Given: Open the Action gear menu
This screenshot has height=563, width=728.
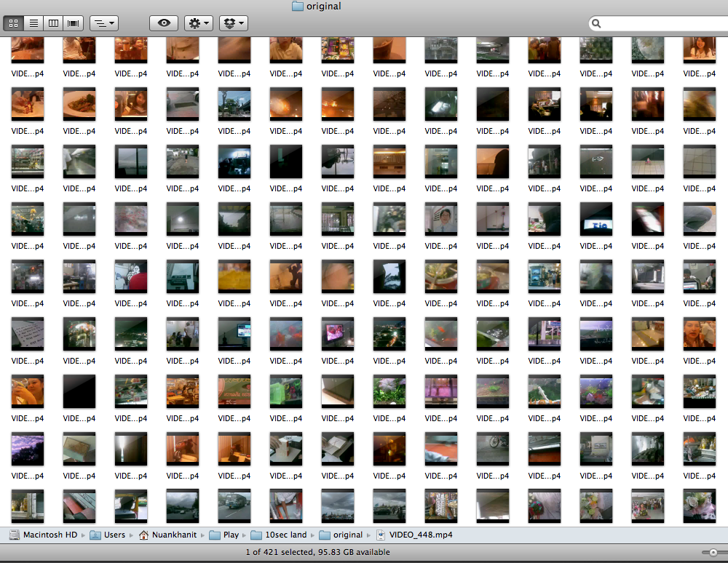Looking at the screenshot, I should click(199, 23).
